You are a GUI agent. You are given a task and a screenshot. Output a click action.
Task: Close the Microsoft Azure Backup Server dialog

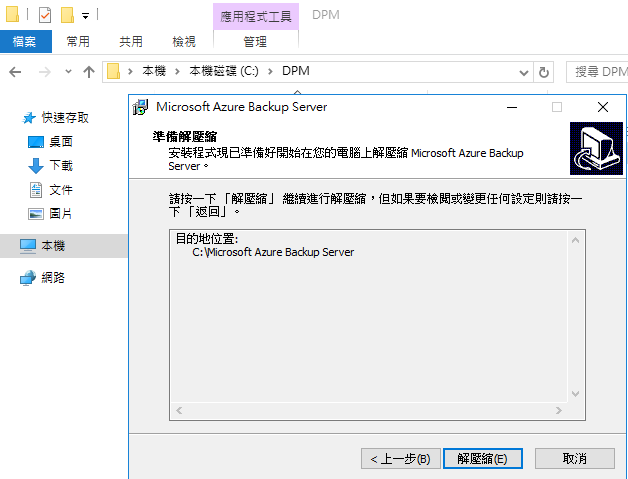(603, 107)
